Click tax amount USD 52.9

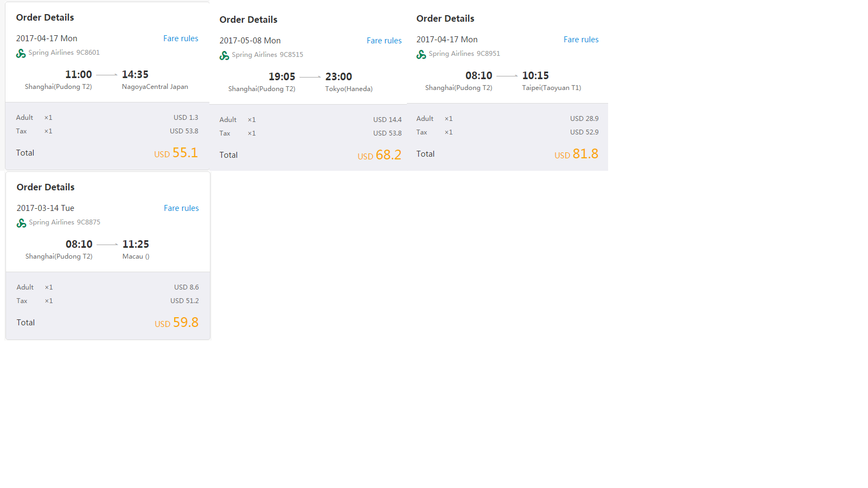(x=584, y=132)
